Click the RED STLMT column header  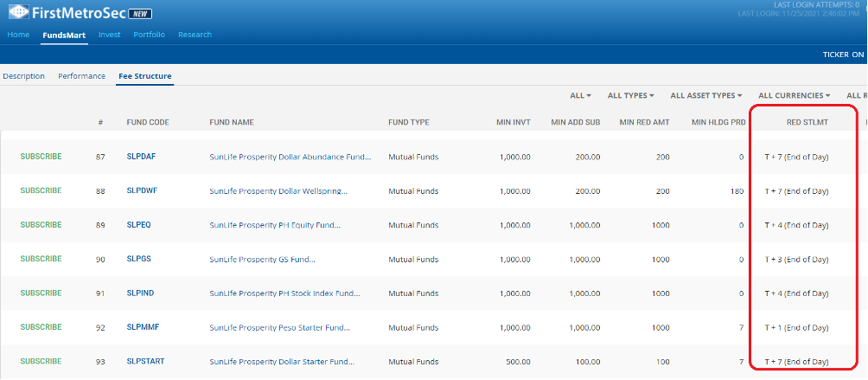(807, 122)
